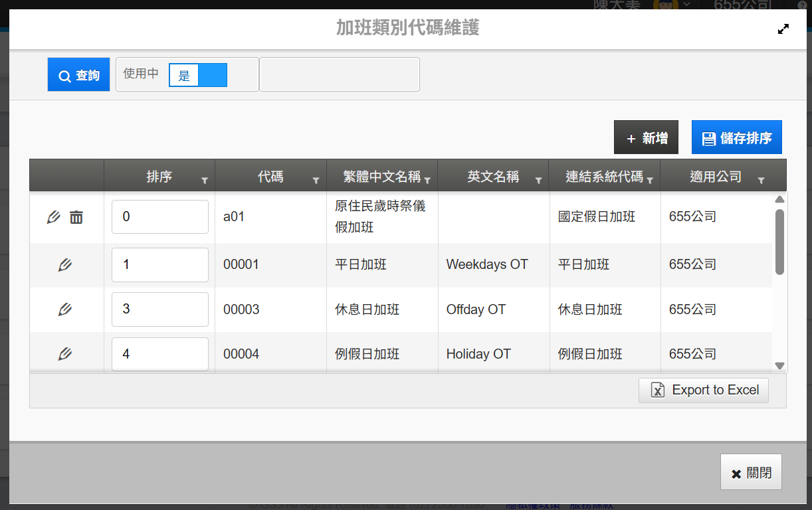Image resolution: width=812 pixels, height=510 pixels.
Task: Open filter for 排序 column
Action: coord(205,180)
